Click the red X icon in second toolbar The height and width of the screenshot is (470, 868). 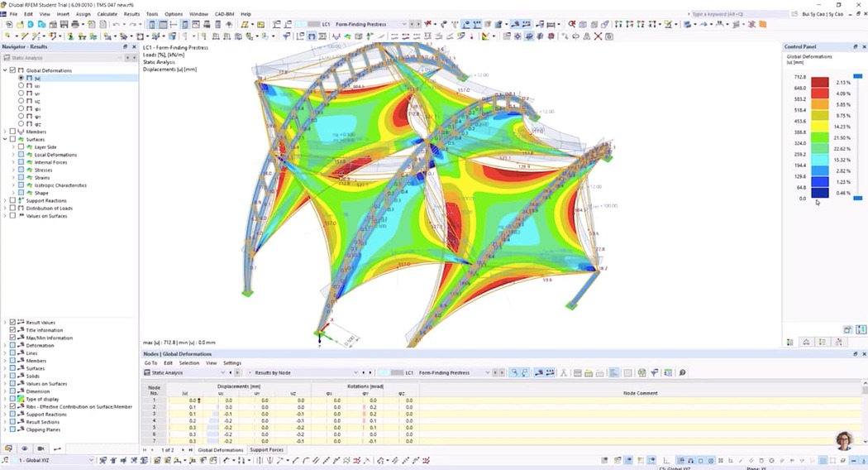[598, 36]
